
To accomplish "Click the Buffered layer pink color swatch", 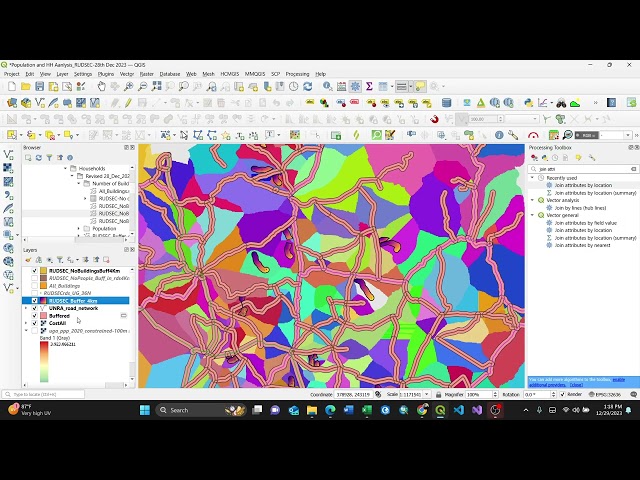I will pos(44,316).
